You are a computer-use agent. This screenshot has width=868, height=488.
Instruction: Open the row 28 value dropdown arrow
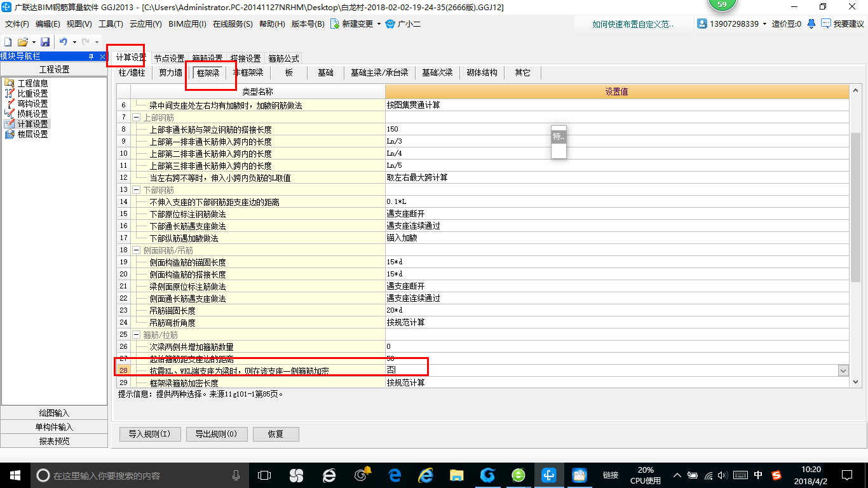[843, 370]
